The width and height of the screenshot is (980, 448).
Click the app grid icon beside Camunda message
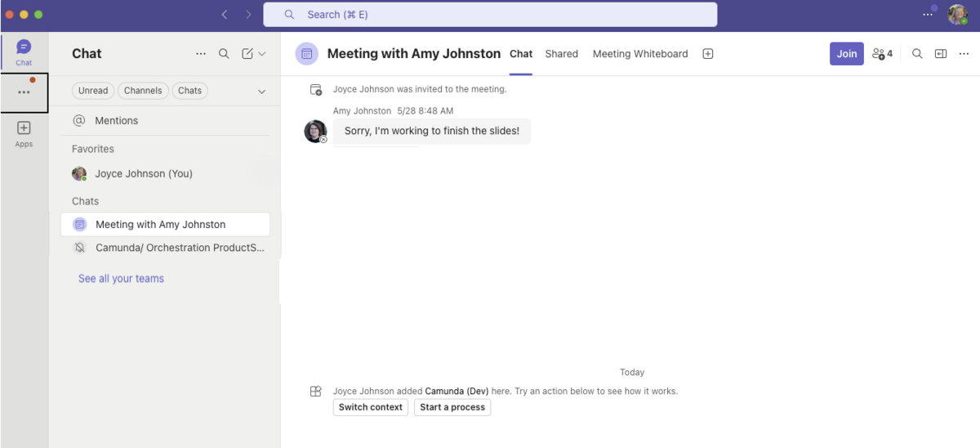[x=316, y=392]
